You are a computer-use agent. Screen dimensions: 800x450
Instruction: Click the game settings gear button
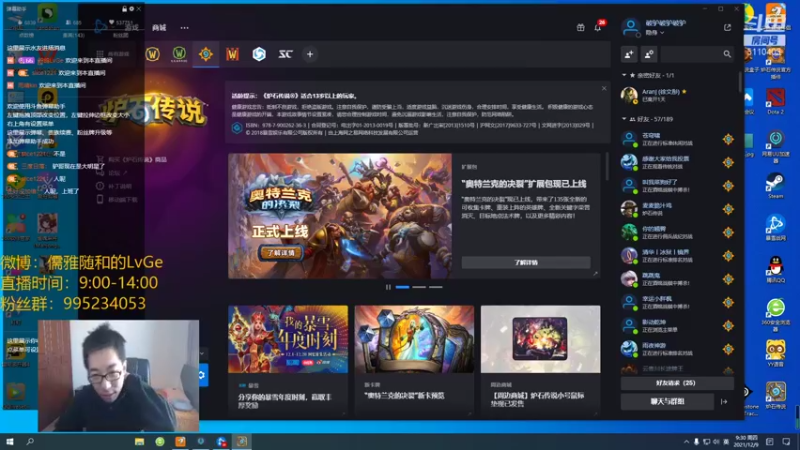(202, 375)
